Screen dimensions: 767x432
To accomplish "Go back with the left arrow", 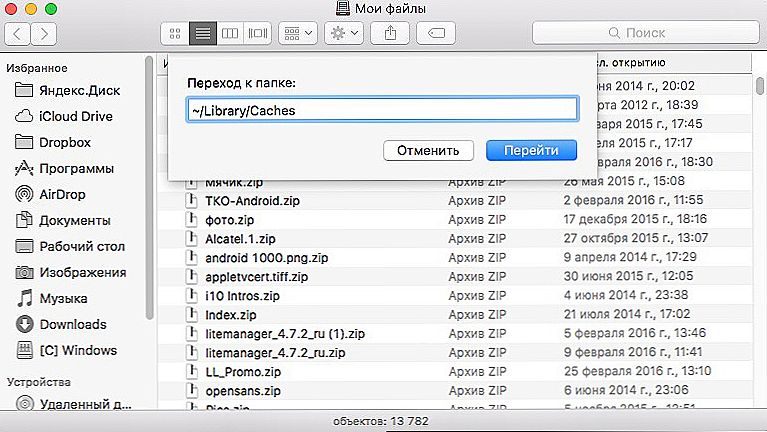I will click(x=17, y=34).
